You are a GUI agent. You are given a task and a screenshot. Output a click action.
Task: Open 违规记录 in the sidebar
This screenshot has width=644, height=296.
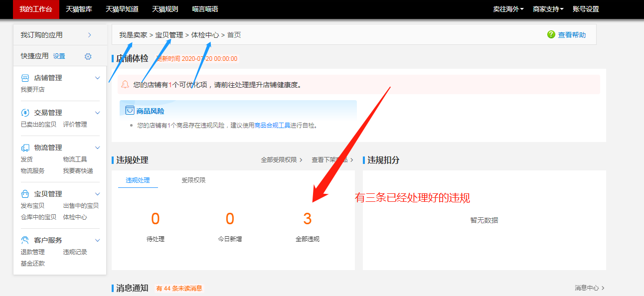click(75, 252)
